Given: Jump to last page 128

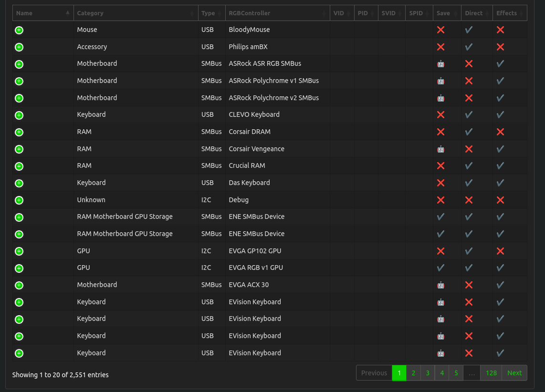Looking at the screenshot, I should click(491, 373).
